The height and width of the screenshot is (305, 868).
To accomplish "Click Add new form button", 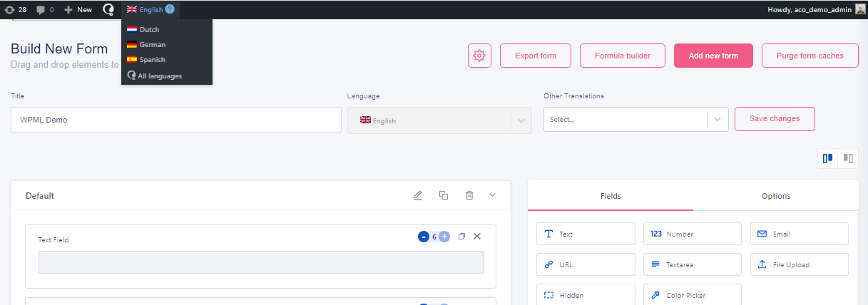I will (713, 56).
